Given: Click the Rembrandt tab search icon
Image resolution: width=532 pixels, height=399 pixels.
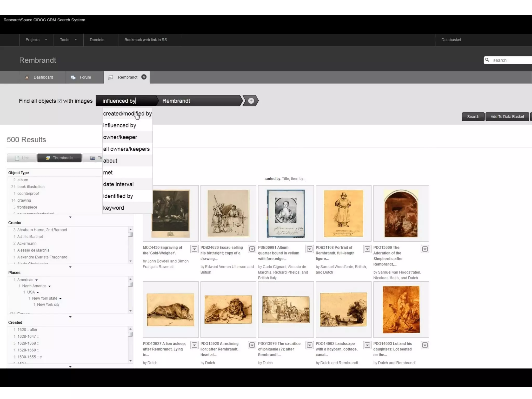Looking at the screenshot, I should 110,77.
